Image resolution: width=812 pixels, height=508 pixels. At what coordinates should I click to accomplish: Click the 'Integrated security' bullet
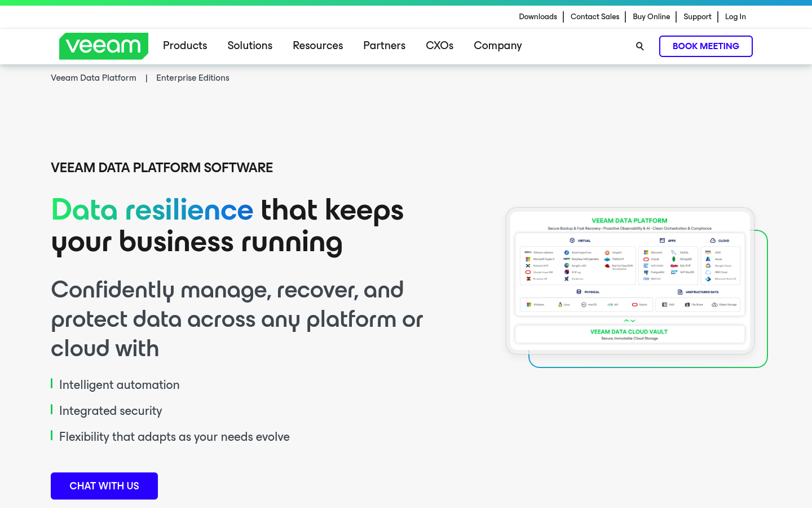coord(111,411)
